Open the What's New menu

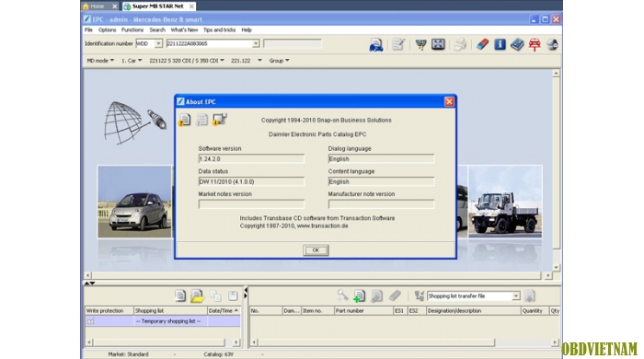point(184,30)
